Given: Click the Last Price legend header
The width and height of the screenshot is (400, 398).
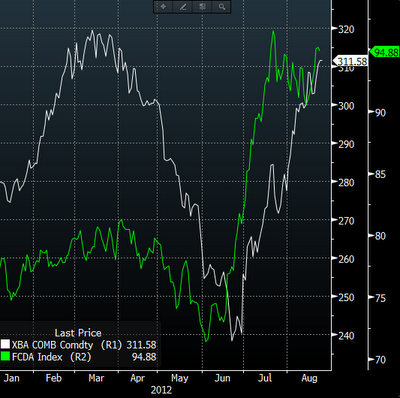Looking at the screenshot, I should (x=78, y=333).
